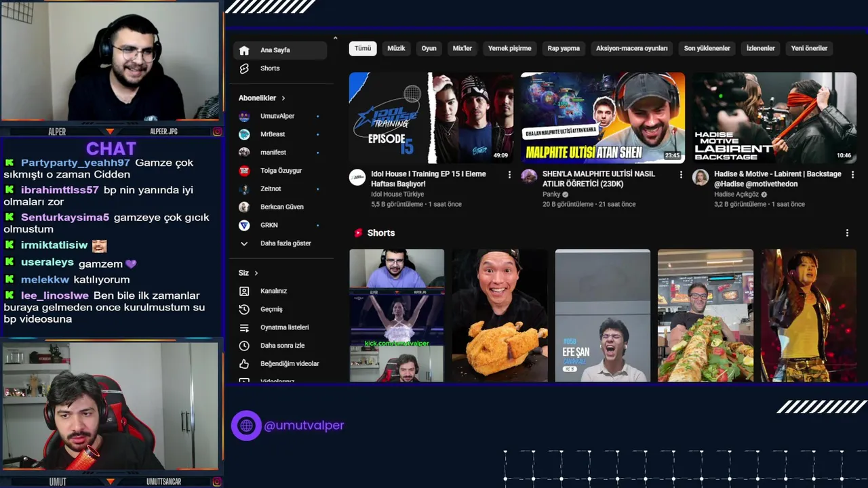Screen dimensions: 868x488
Task: Select the Son yüklenenler chip
Action: tap(707, 48)
